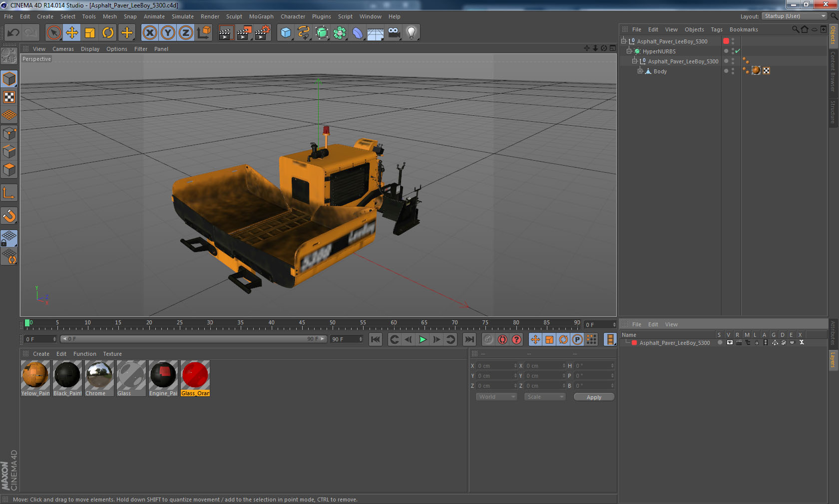The width and height of the screenshot is (839, 504).
Task: Click the X position input field
Action: pos(496,366)
